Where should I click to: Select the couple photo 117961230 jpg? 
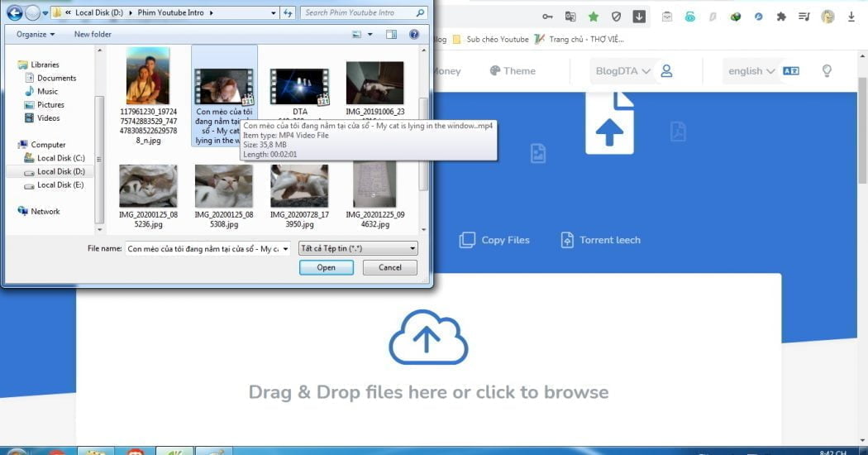(x=148, y=95)
